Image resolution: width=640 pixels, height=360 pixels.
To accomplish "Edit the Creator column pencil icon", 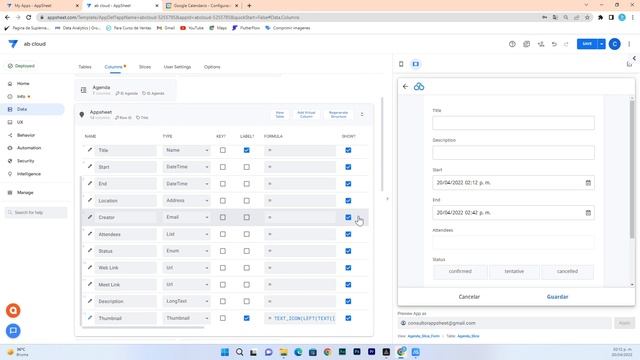I will (90, 217).
